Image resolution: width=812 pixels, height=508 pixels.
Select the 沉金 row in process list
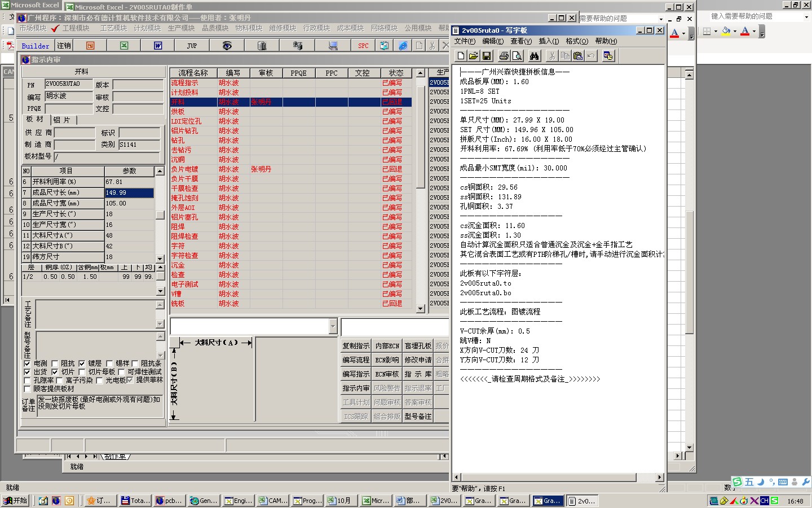291,265
